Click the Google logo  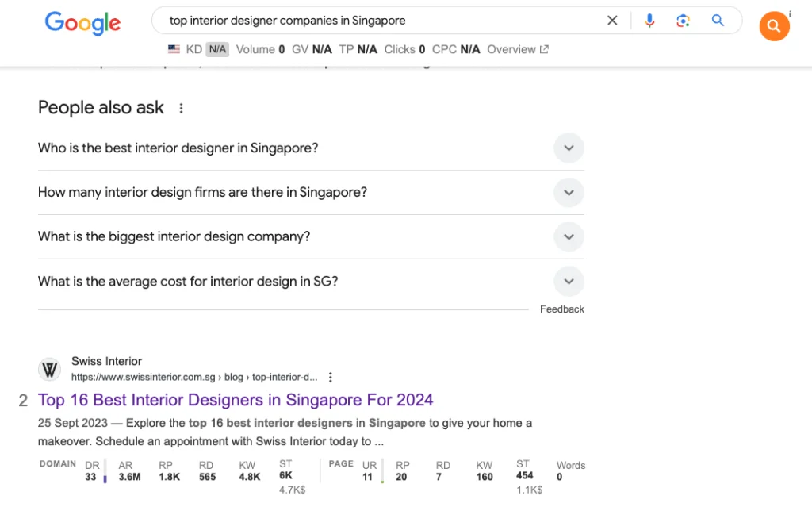(82, 22)
